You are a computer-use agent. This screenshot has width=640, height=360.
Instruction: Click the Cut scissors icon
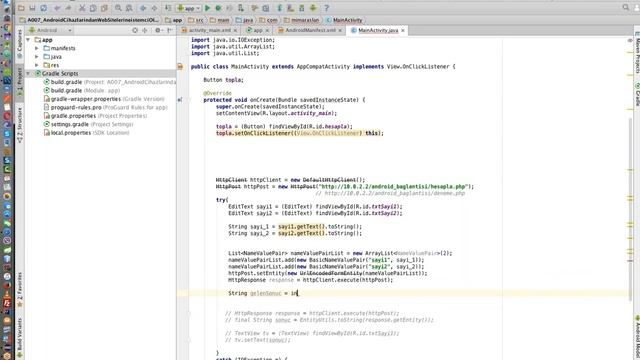pyautogui.click(x=82, y=8)
